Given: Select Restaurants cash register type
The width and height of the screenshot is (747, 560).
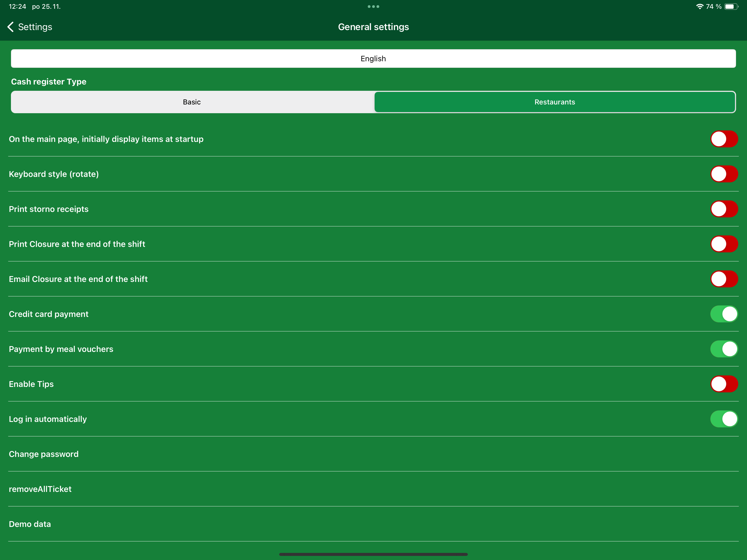Looking at the screenshot, I should (554, 102).
